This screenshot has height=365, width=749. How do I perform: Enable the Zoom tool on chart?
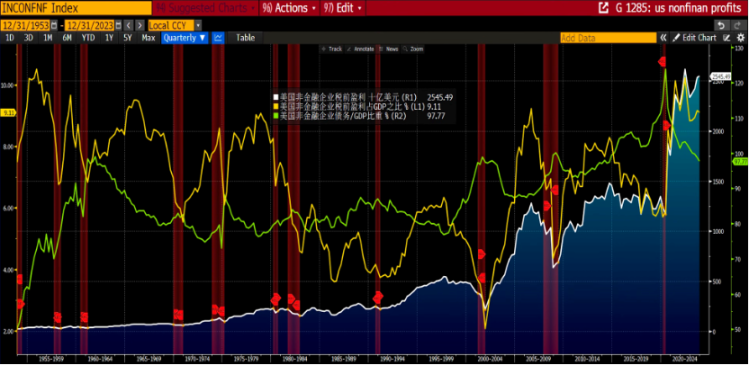point(413,49)
